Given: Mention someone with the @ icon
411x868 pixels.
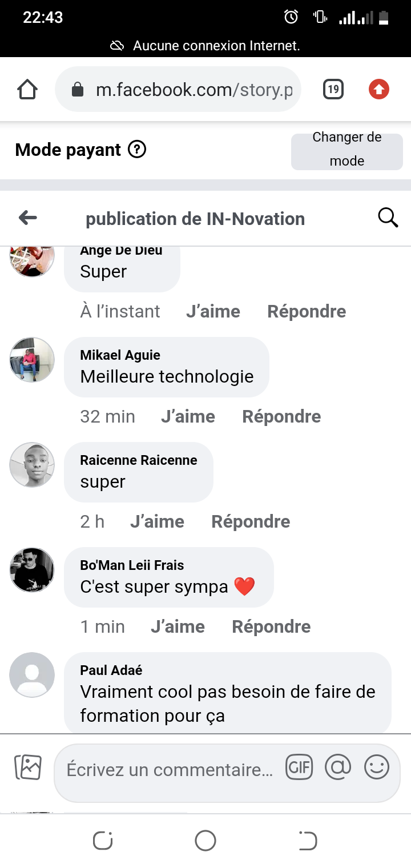Looking at the screenshot, I should pyautogui.click(x=338, y=767).
